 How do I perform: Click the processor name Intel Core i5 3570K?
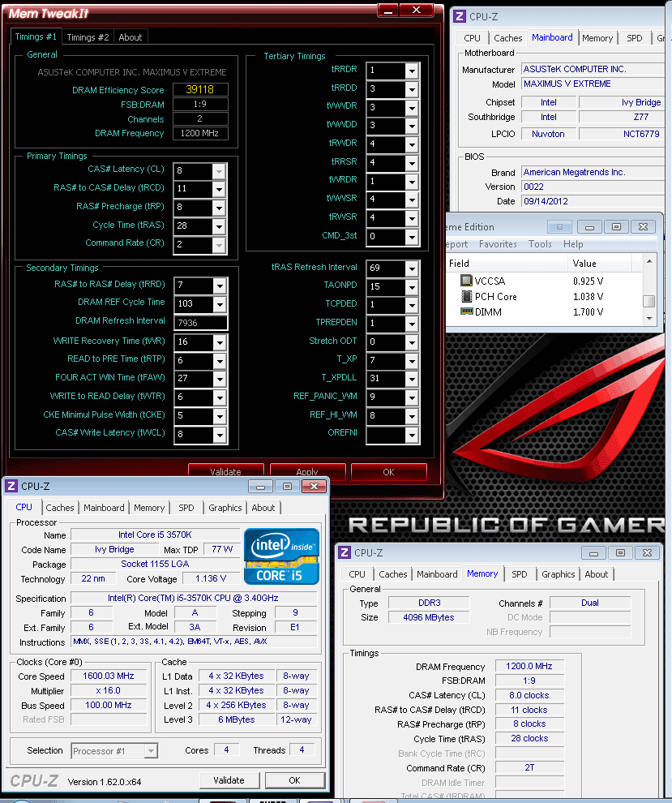[155, 535]
